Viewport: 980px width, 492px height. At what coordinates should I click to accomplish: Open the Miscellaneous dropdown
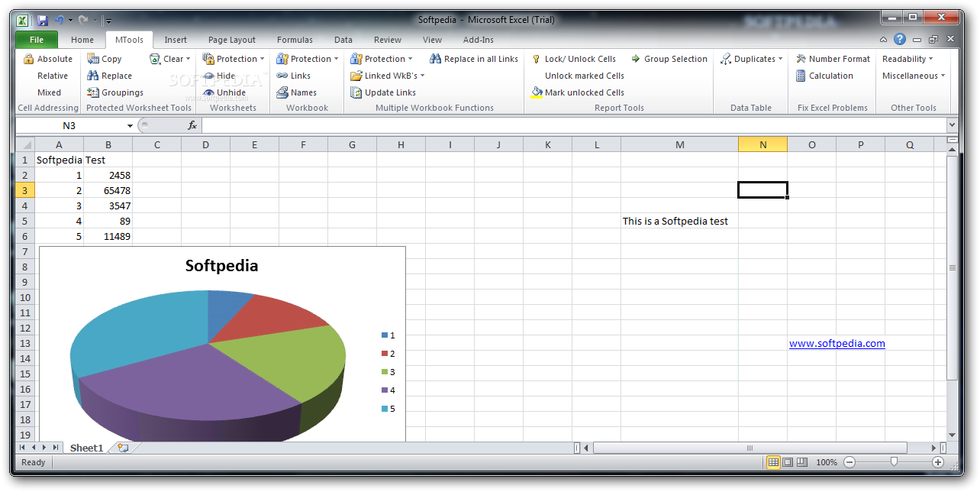[x=914, y=76]
